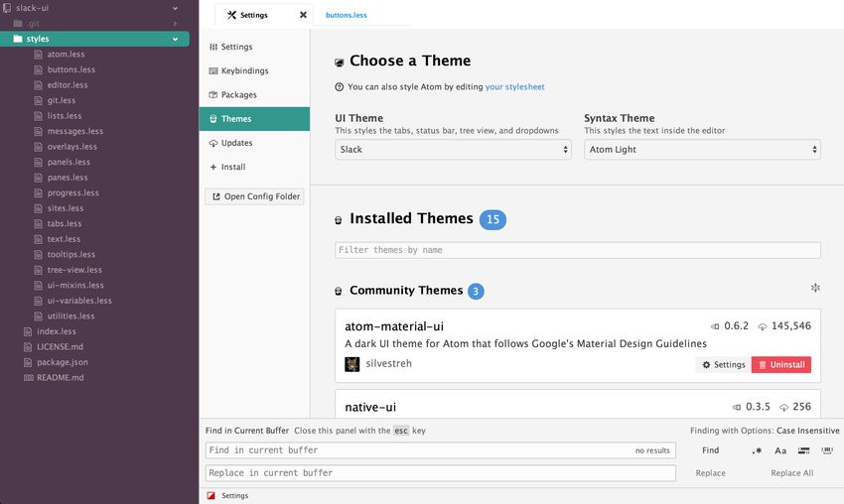Click the download cloud icon beside 145,546
The image size is (844, 504).
click(x=763, y=325)
